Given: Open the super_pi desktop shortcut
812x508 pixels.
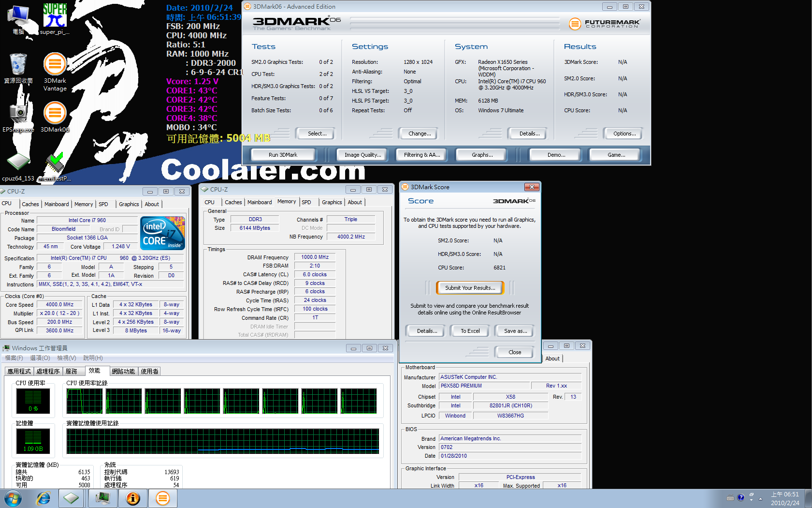Looking at the screenshot, I should coord(55,19).
